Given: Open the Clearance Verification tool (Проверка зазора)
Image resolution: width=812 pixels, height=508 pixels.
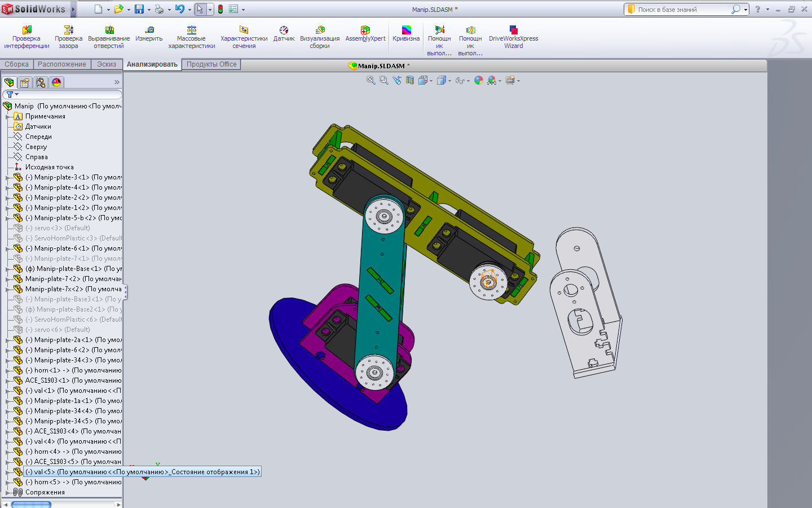Looking at the screenshot, I should point(68,37).
